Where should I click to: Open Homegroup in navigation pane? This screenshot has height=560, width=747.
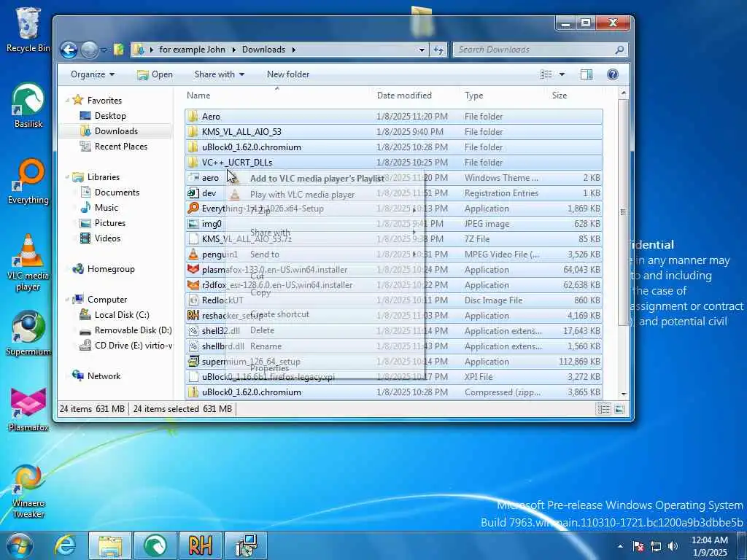click(x=111, y=269)
